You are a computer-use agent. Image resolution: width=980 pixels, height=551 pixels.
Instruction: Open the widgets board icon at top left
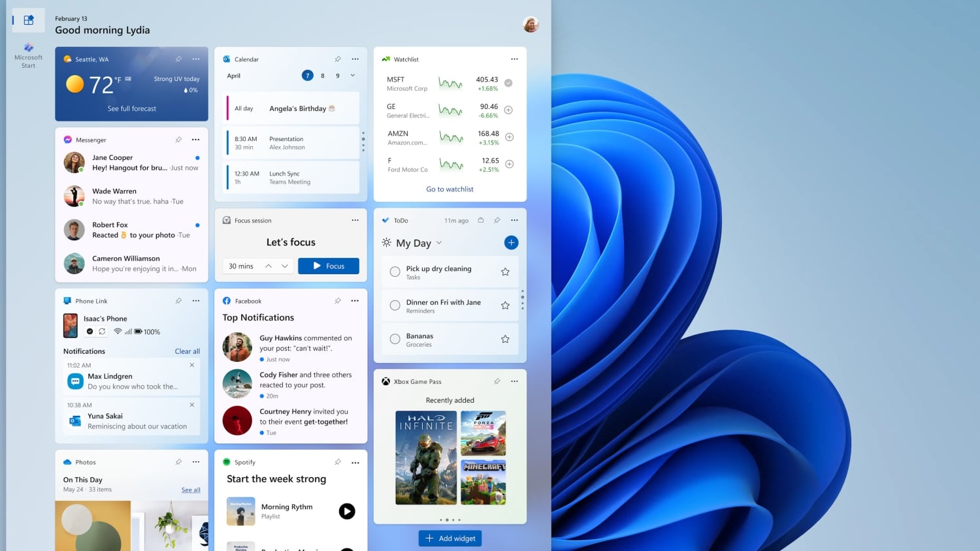[x=27, y=20]
